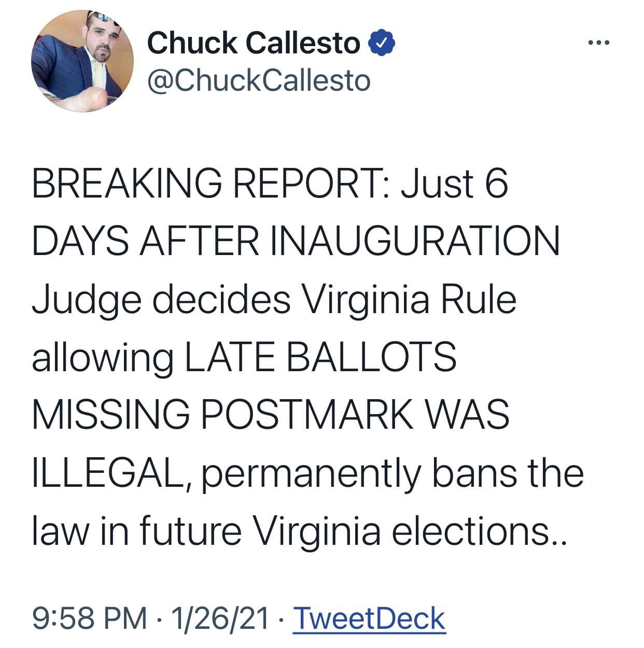Open the @ChuckCallesto handle link
Viewport: 644px width, 648px height.
[259, 81]
